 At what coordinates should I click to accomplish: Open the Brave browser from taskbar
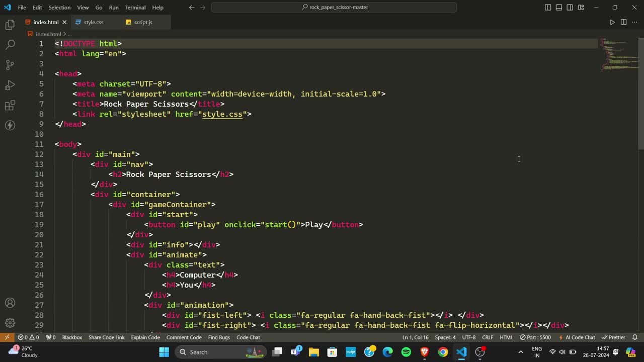point(425,352)
